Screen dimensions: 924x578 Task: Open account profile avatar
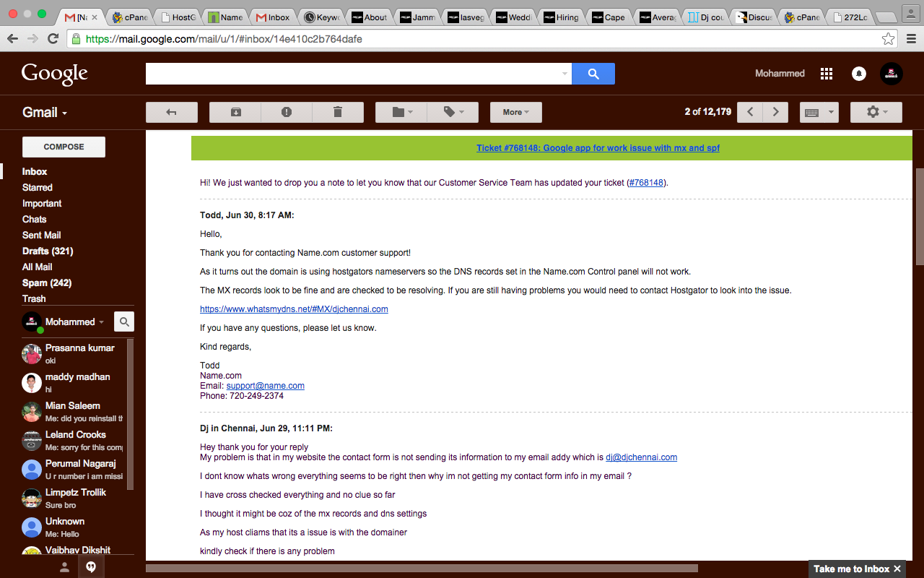click(x=892, y=74)
